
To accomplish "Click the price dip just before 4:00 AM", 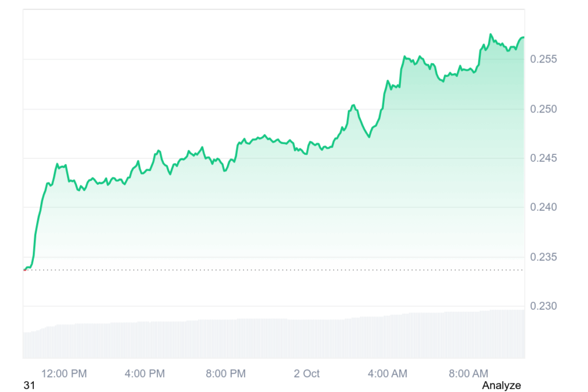I will [369, 137].
